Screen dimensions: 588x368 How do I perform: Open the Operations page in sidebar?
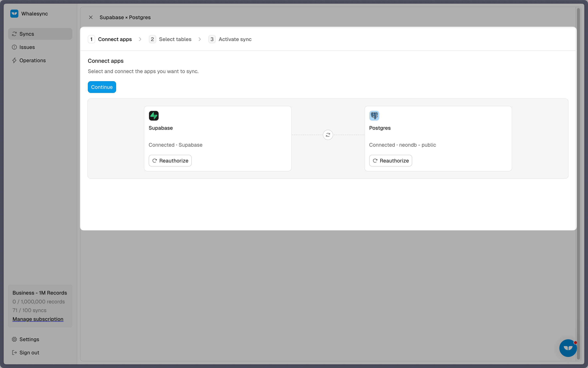(x=40, y=60)
